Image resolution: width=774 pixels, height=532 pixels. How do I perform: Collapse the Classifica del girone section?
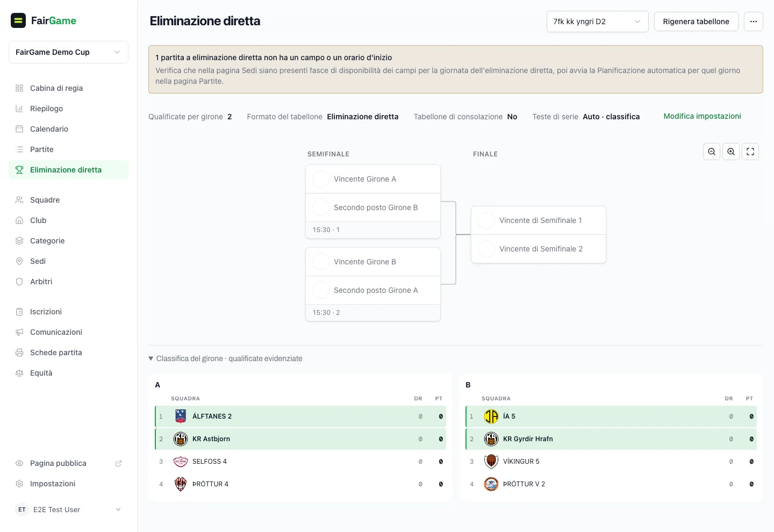pos(226,358)
